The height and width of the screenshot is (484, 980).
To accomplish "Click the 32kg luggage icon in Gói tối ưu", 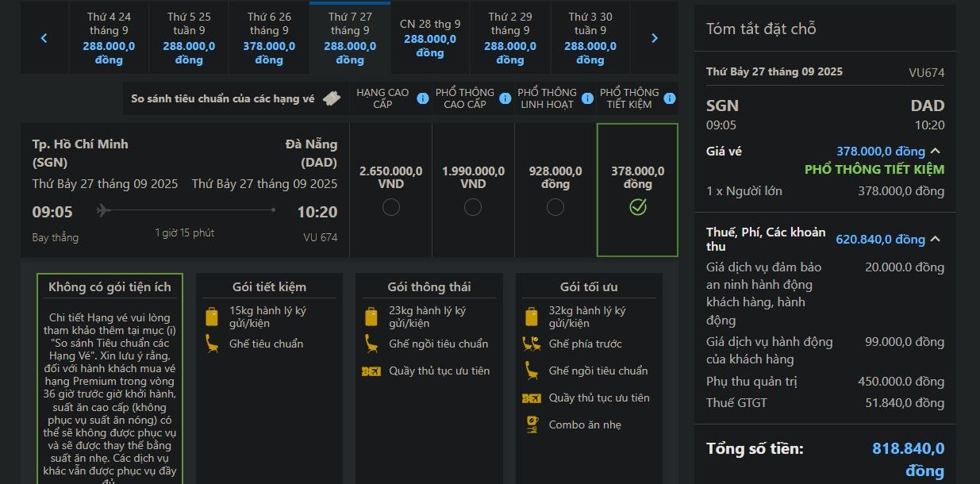I will point(531,317).
